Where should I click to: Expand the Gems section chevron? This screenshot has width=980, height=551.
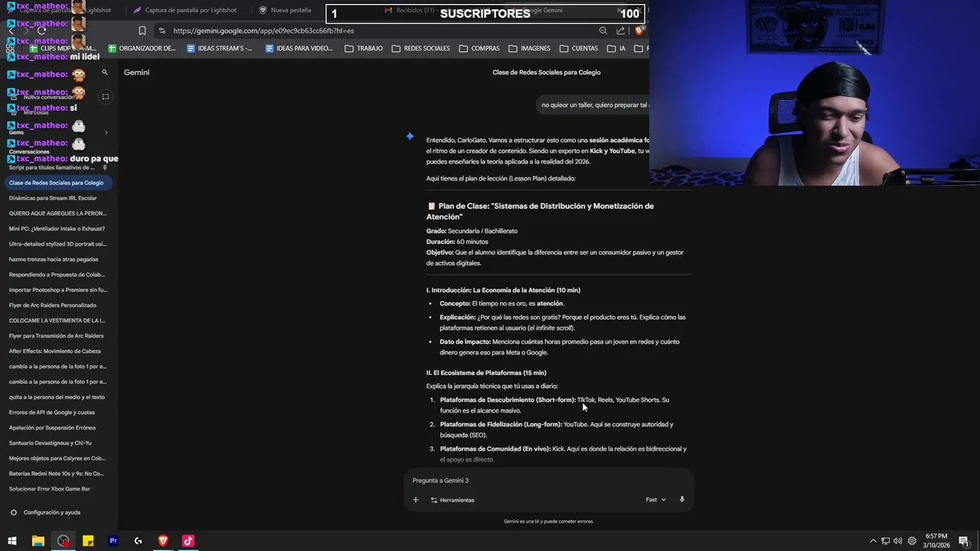point(106,132)
